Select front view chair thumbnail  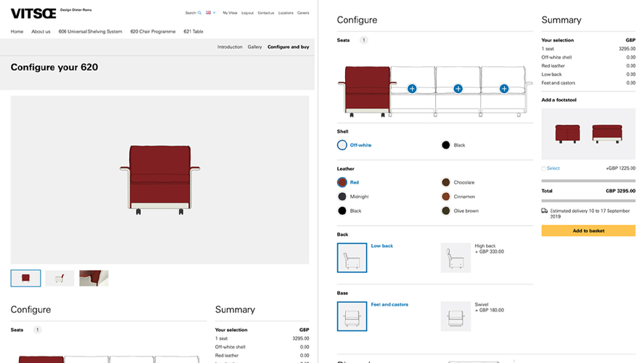pyautogui.click(x=25, y=278)
